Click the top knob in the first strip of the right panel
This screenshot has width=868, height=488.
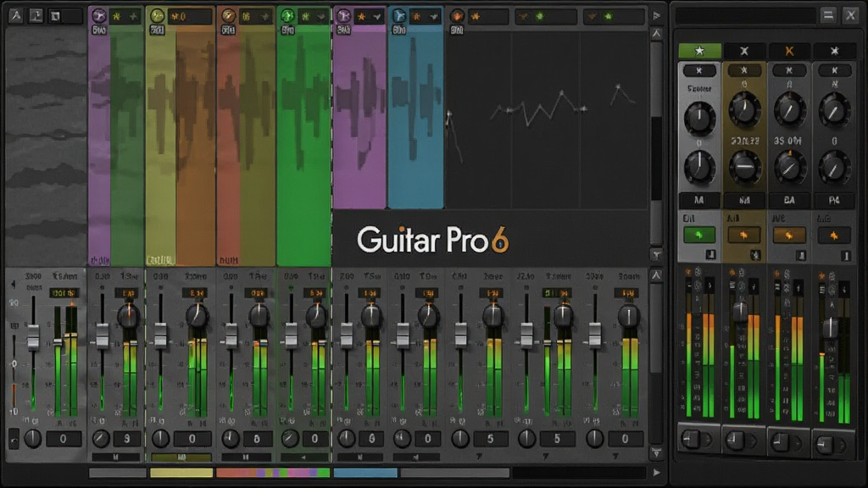pos(699,118)
